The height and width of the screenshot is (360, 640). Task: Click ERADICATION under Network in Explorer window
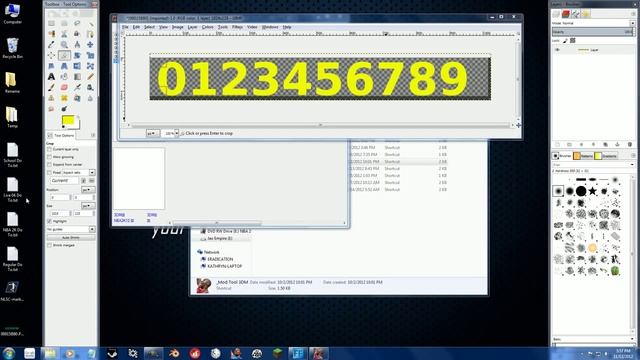click(220, 259)
